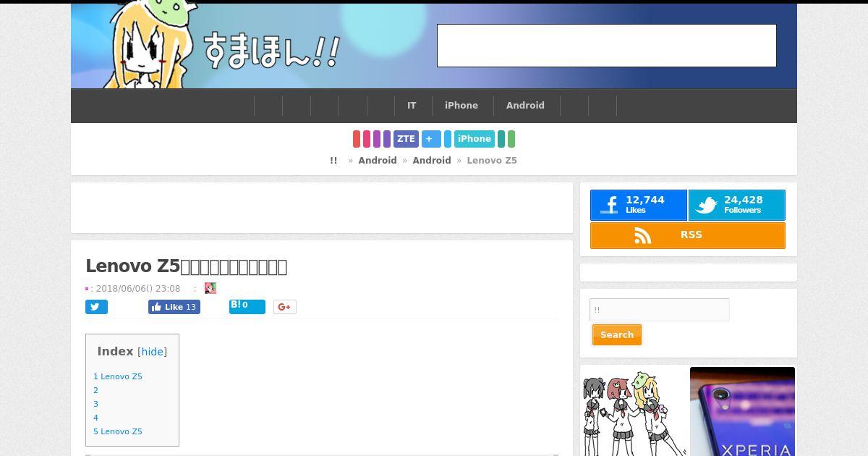Open the Xperia phone thumbnail
868x456 pixels.
click(x=742, y=411)
